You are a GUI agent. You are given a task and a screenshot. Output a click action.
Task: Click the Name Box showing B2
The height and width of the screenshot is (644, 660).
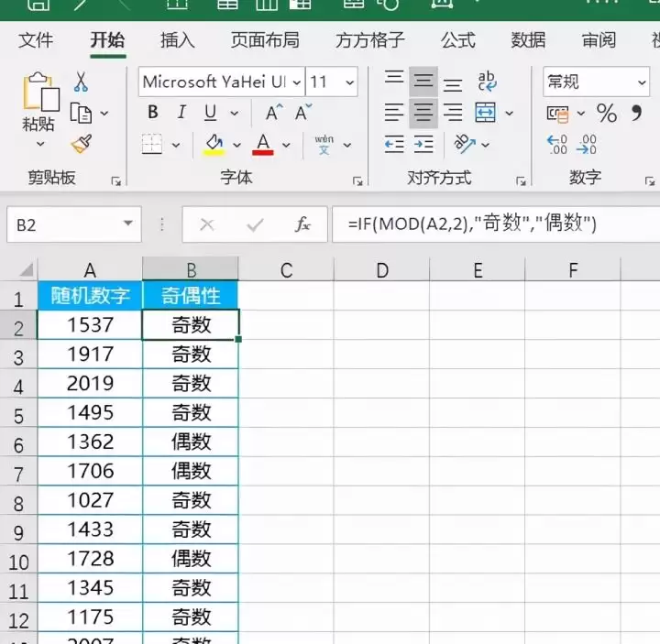[x=74, y=224]
